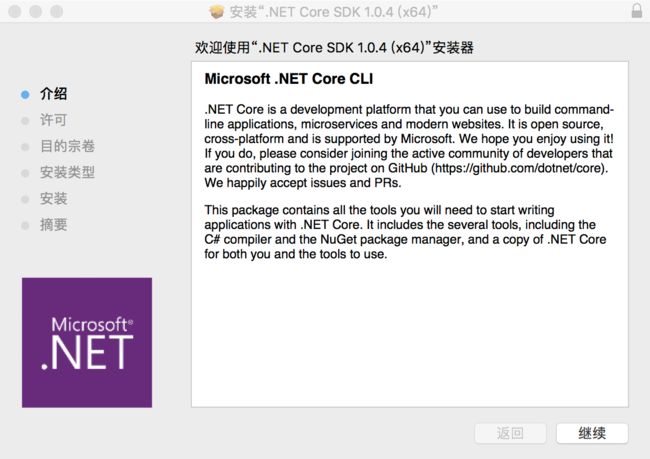Click the GitHub dotnet/core URL text
650x459 pixels.
coord(519,168)
